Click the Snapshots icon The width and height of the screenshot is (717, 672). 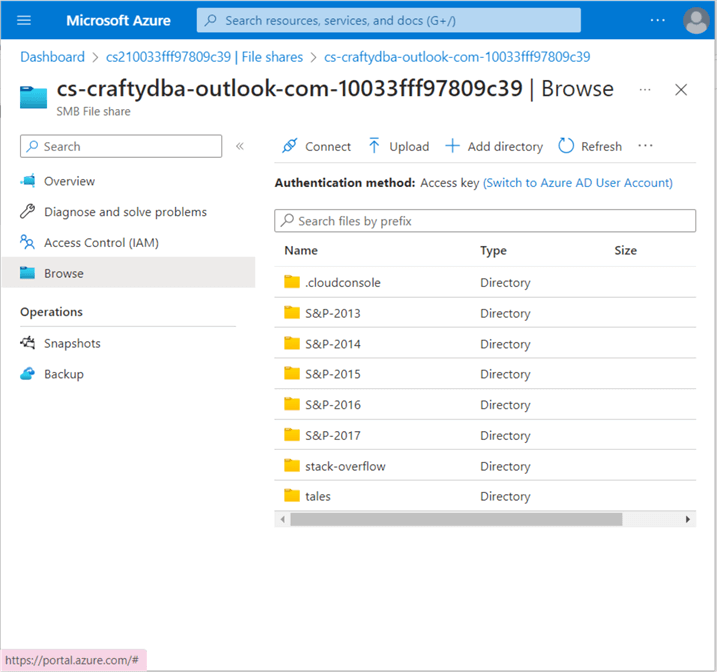pos(27,342)
